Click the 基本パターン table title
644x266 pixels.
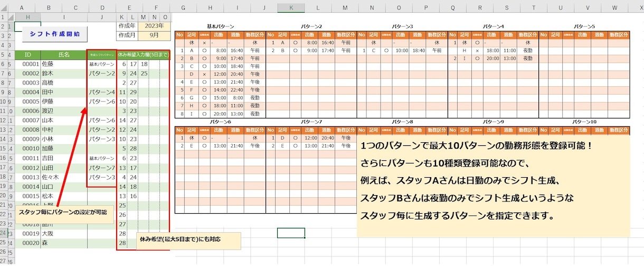[x=220, y=26]
